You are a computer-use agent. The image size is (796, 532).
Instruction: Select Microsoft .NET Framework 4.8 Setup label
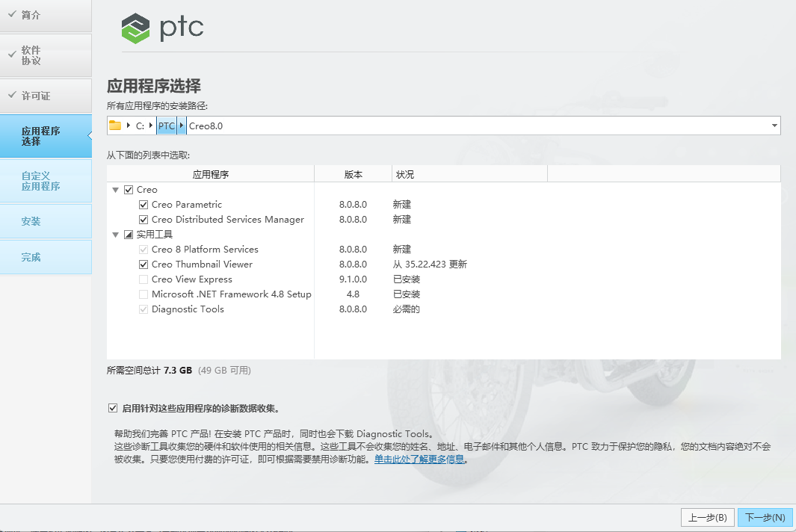[232, 294]
